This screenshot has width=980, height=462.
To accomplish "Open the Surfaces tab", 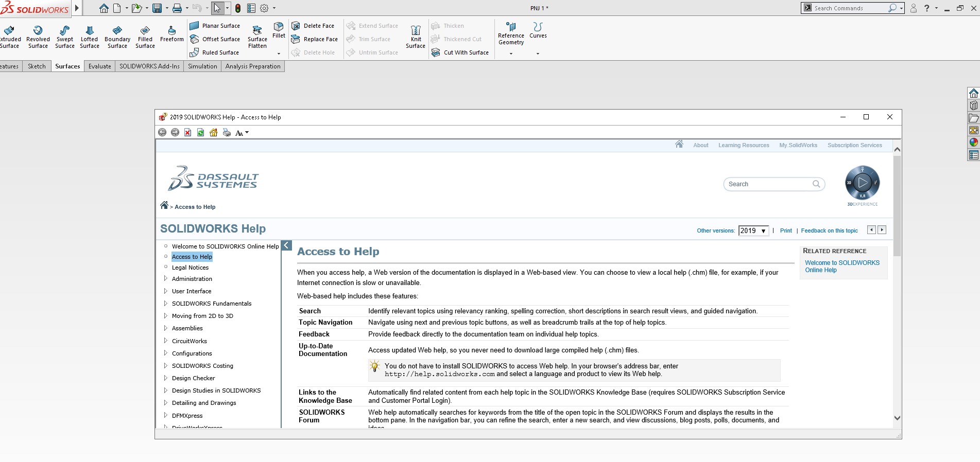I will 67,66.
